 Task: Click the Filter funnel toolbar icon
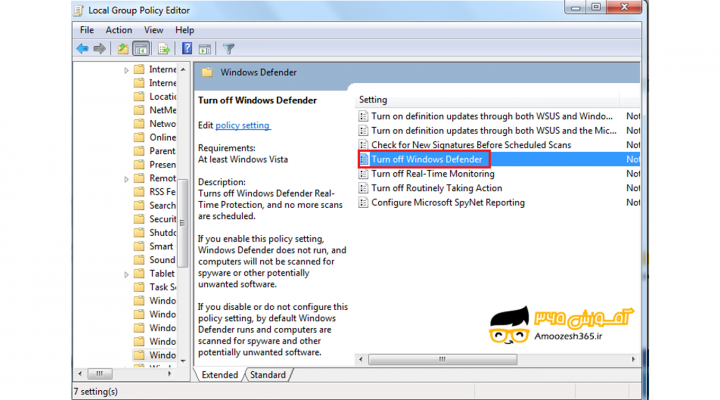(229, 49)
